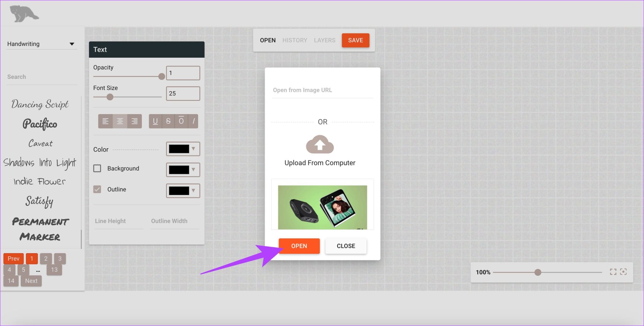
Task: Apply overline text formatting
Action: (181, 121)
